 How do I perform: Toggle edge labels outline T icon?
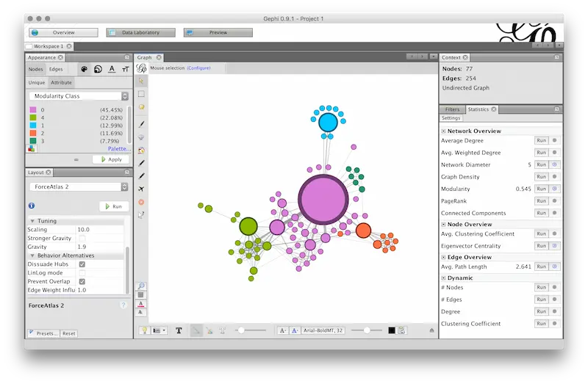pos(223,330)
